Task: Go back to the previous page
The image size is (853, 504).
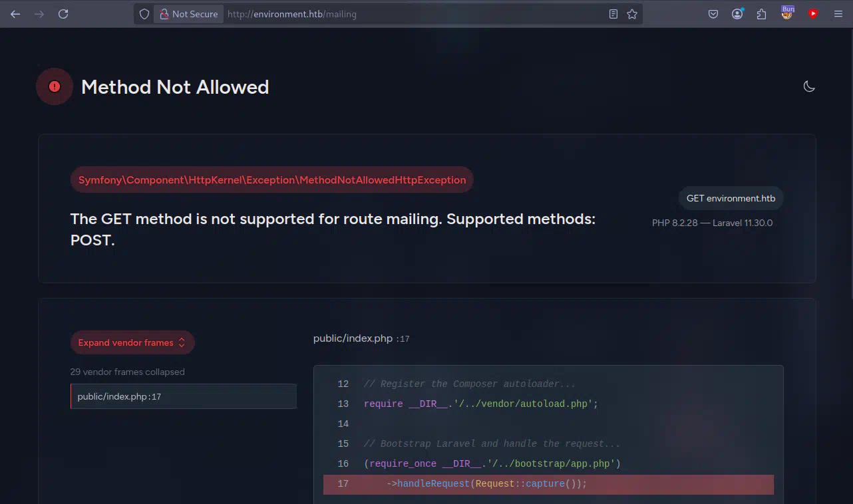Action: tap(15, 14)
